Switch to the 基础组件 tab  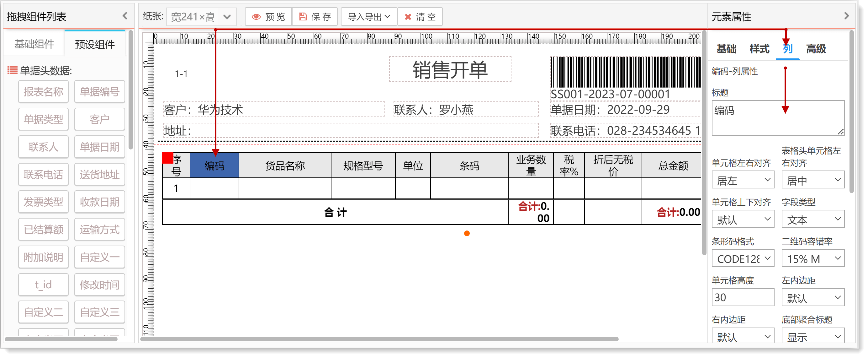[x=34, y=44]
